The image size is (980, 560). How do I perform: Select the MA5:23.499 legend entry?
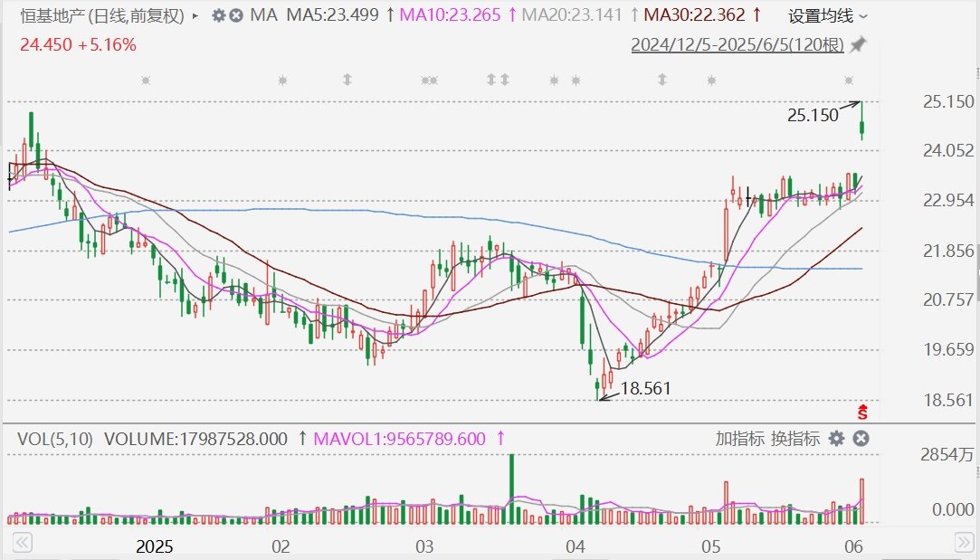[x=332, y=15]
